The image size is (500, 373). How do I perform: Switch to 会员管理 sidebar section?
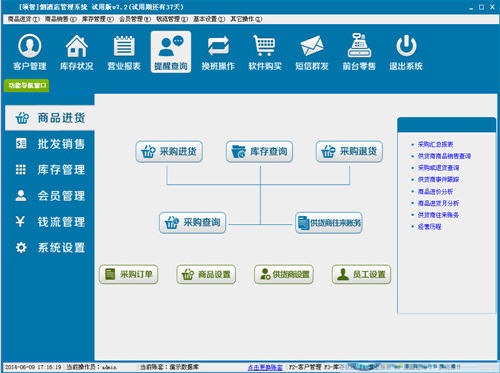pos(50,196)
